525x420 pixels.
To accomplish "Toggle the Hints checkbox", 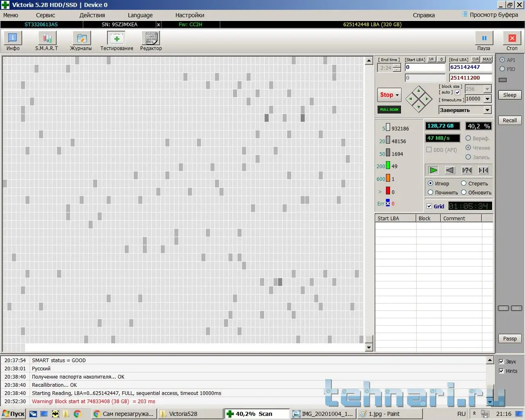I will (501, 371).
